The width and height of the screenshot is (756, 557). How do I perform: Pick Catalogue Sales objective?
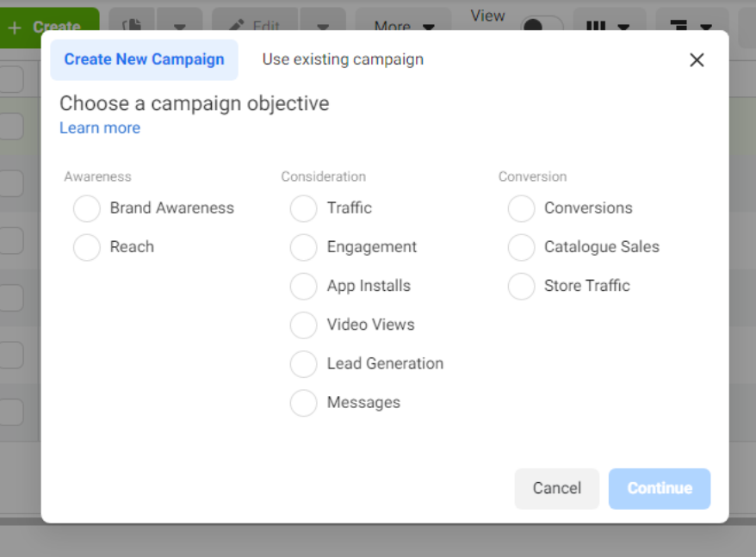[521, 247]
